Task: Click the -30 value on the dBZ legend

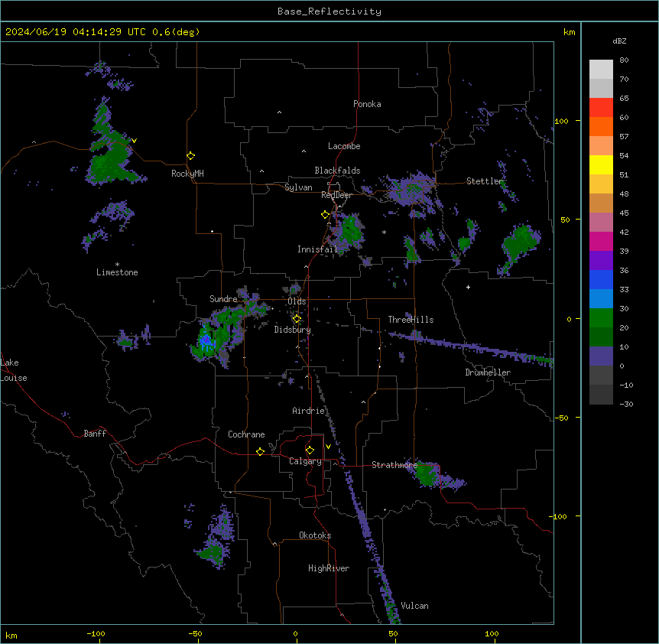Action: point(626,404)
